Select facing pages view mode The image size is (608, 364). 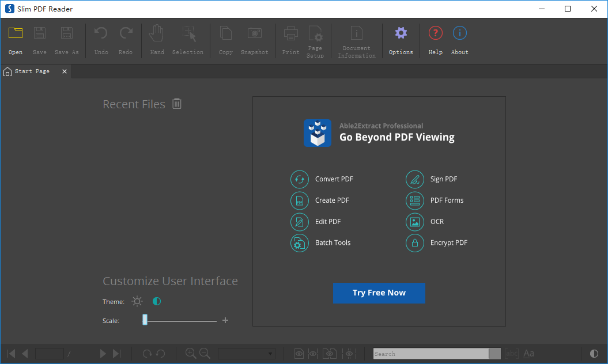(x=330, y=354)
